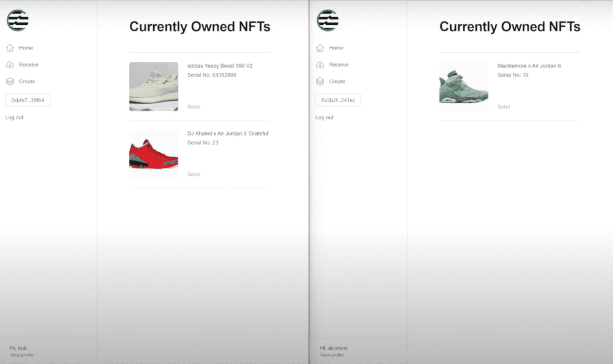613x364 pixels.
Task: Open Create in bob's window
Action: 27,82
